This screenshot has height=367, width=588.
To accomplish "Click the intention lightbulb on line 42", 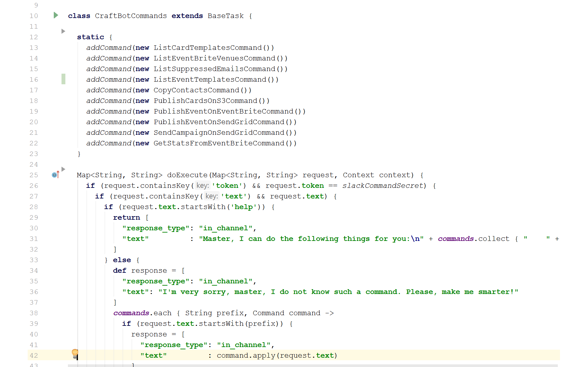I will [x=75, y=353].
